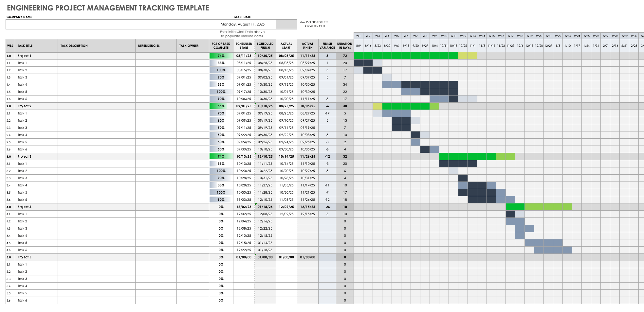Screen dimensions: 644x312
Task: Click Project 1 duration value 72
Action: coord(345,56)
